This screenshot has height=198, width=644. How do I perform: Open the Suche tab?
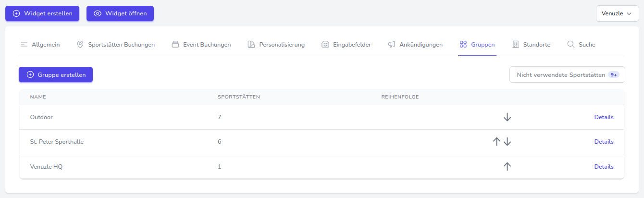581,45
